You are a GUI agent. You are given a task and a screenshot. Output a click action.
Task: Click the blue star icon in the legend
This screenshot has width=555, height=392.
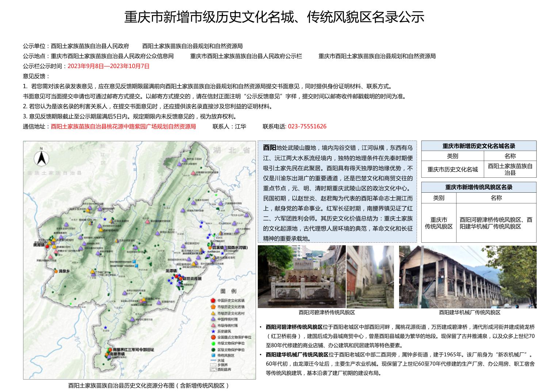213,331
